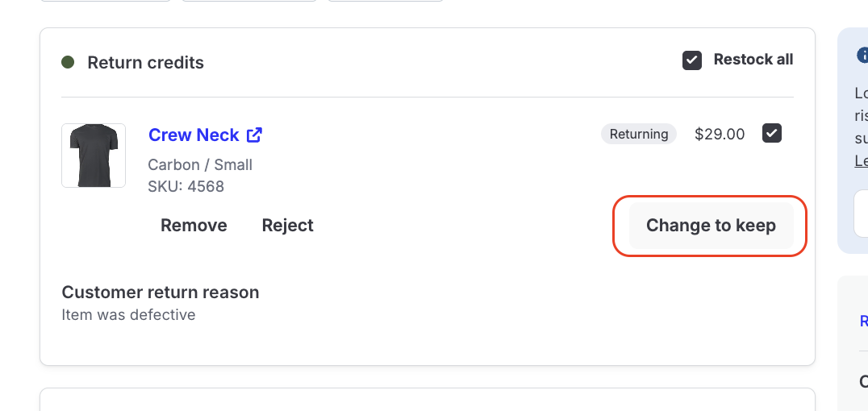Click the blue link in lower right panel
This screenshot has width=868, height=411.
(x=863, y=322)
